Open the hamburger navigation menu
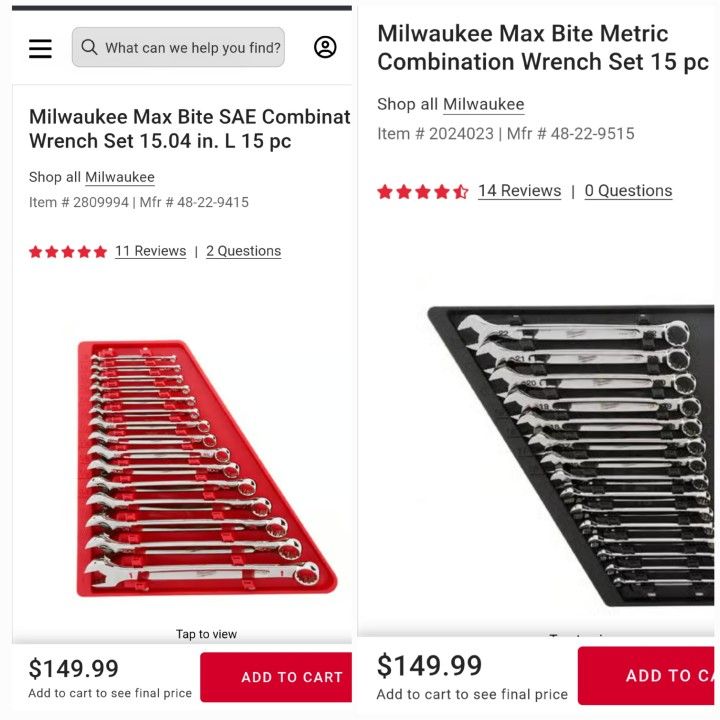 [40, 48]
